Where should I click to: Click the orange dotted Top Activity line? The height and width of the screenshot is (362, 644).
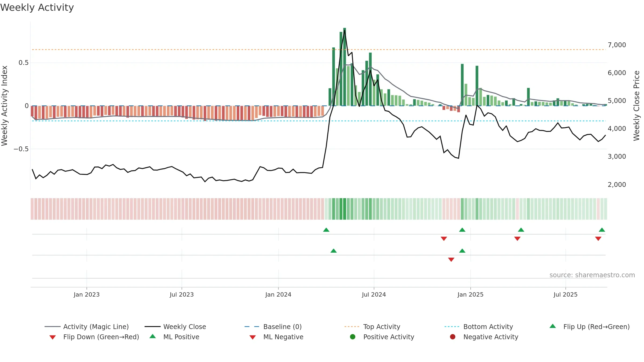(319, 50)
